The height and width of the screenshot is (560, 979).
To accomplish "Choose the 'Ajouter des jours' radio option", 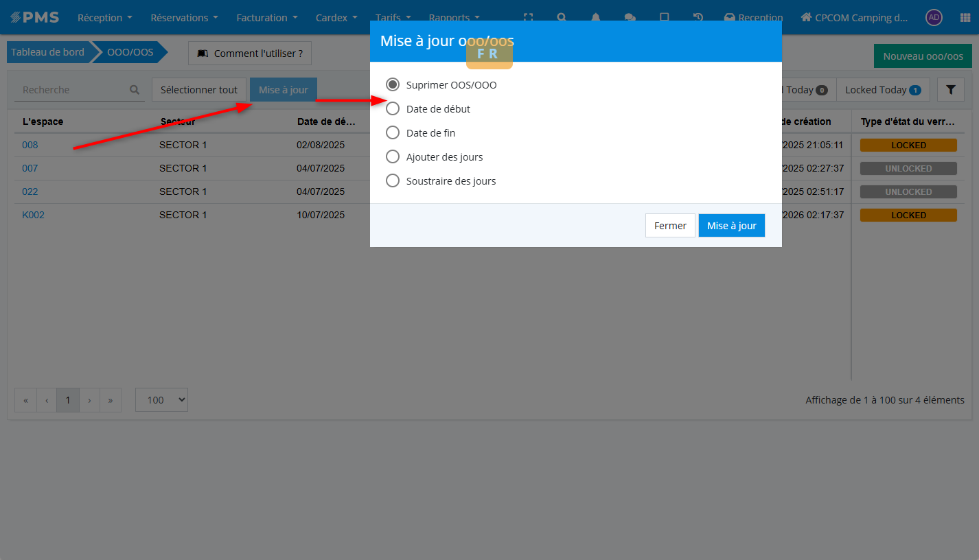I will tap(393, 157).
